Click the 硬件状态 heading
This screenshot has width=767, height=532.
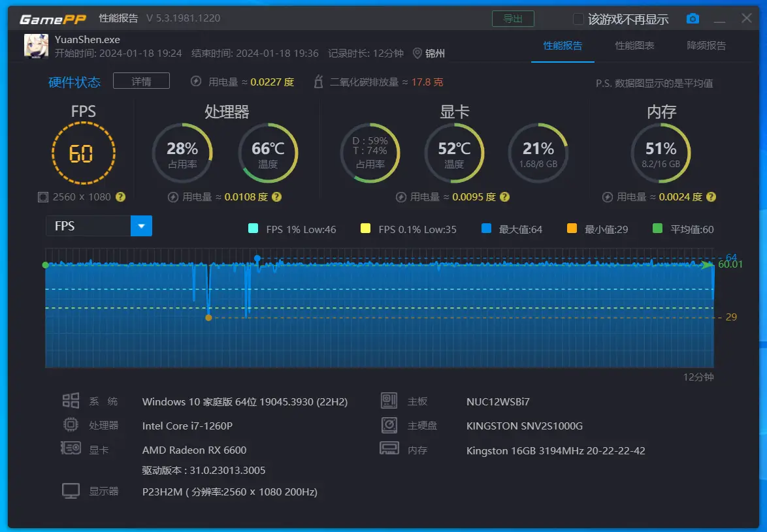coord(74,82)
